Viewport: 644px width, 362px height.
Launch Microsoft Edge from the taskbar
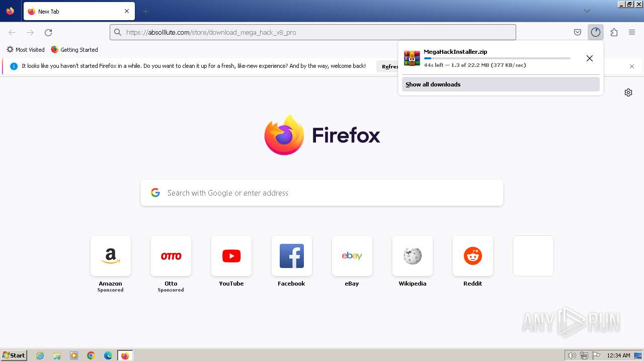(x=108, y=355)
